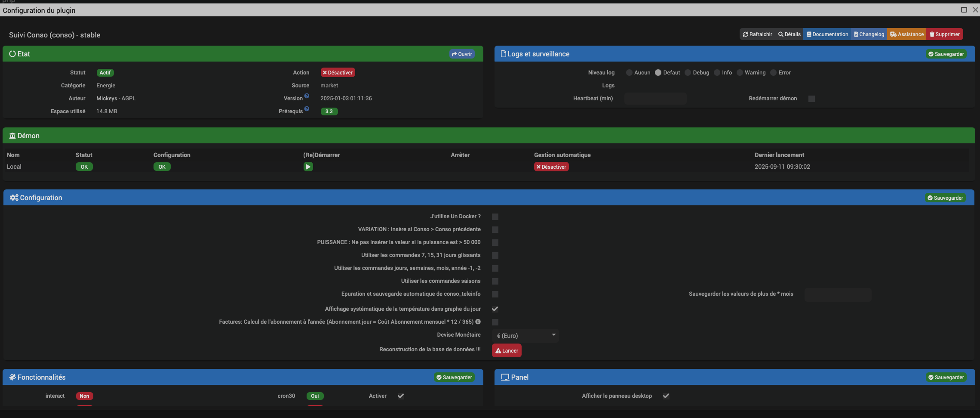Disable automatic daemon management
980x418 pixels.
(x=551, y=167)
